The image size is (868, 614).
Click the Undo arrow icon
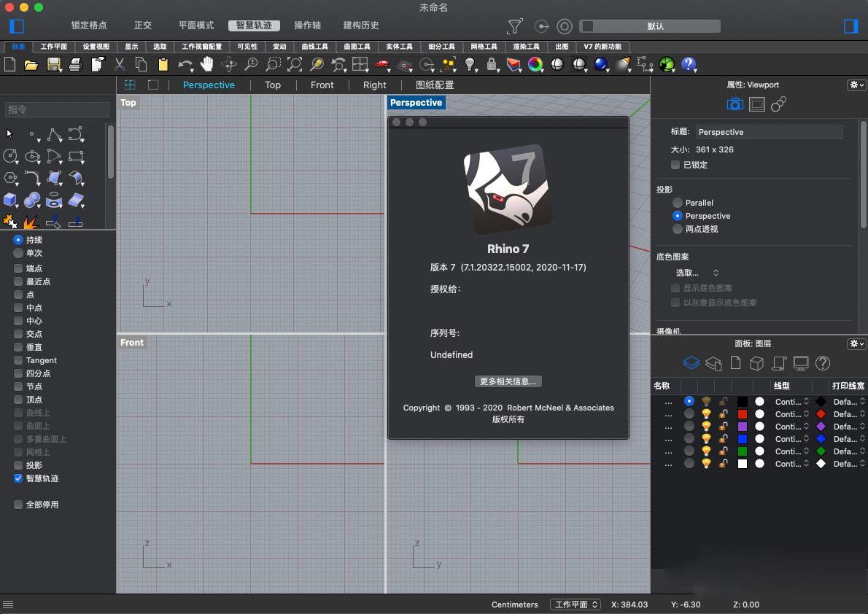point(185,65)
